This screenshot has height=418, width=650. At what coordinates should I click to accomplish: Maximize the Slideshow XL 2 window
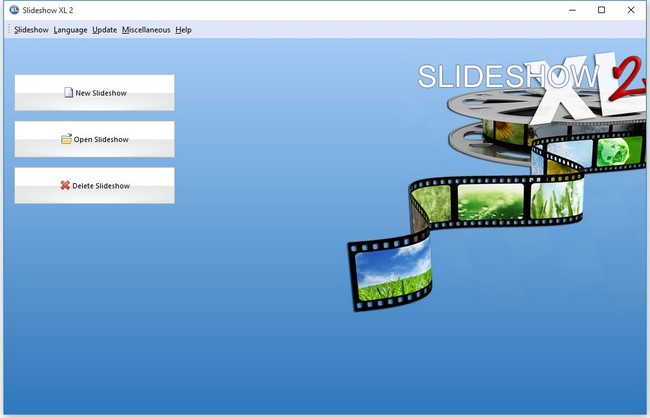(601, 10)
